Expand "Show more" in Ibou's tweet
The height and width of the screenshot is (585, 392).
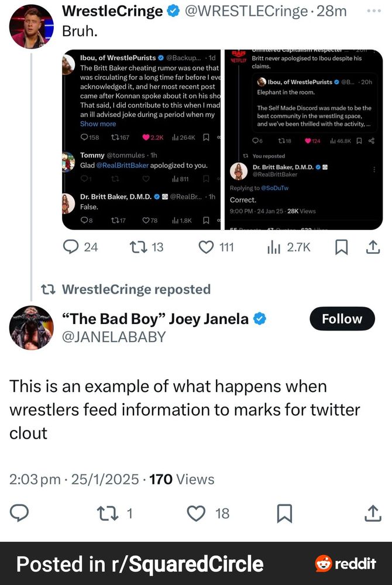click(98, 124)
